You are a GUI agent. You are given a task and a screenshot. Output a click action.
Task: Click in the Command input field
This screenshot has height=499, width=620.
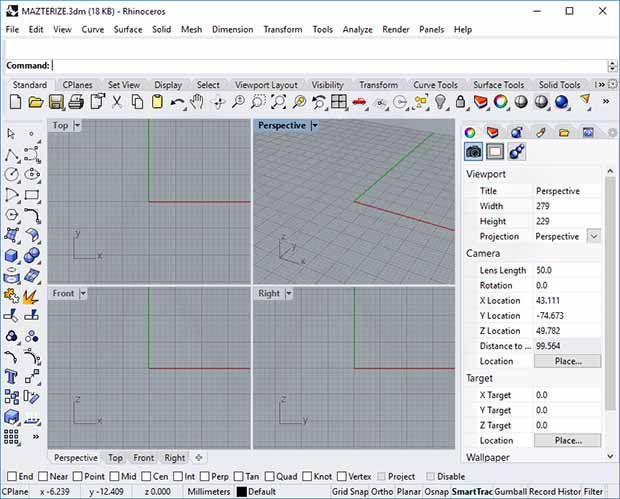(x=329, y=65)
